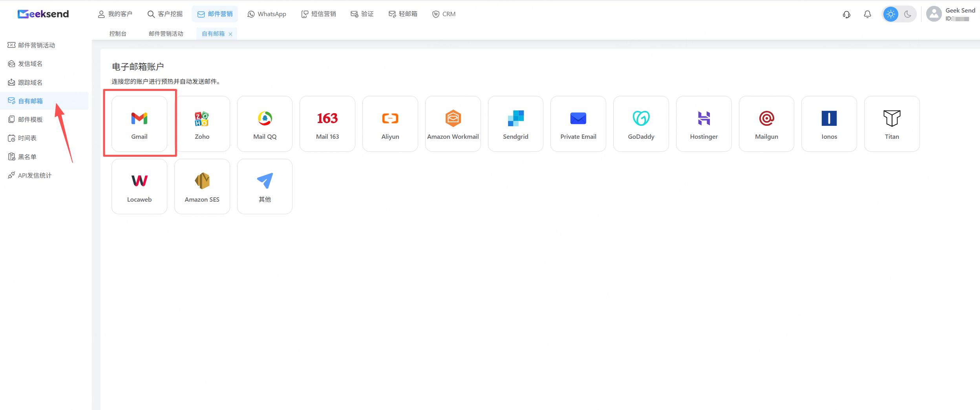Open customer support headset icon
Viewport: 980px width, 410px height.
coord(847,15)
